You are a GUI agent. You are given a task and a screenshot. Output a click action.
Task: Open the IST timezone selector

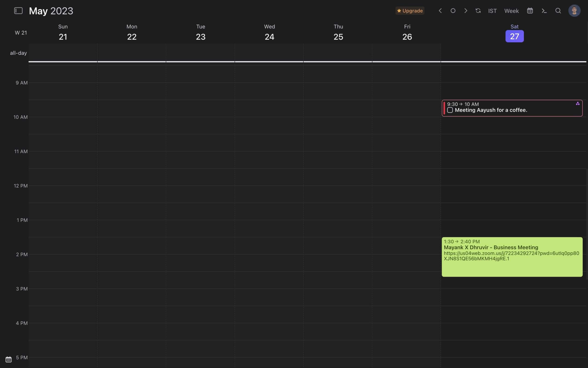492,11
